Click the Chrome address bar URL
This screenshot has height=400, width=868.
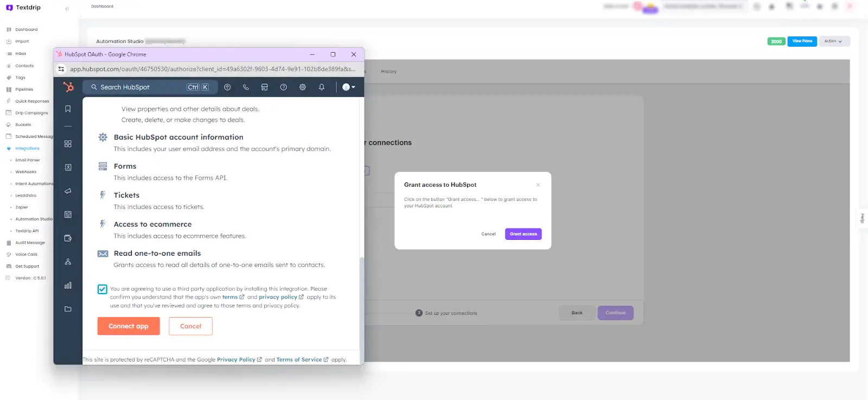click(213, 69)
